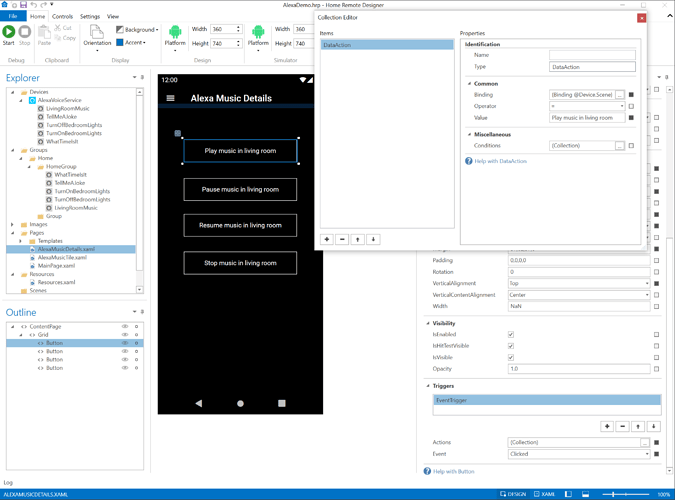Move item down in Collection Editor
Viewport: 675px width, 500px height.
(x=373, y=239)
